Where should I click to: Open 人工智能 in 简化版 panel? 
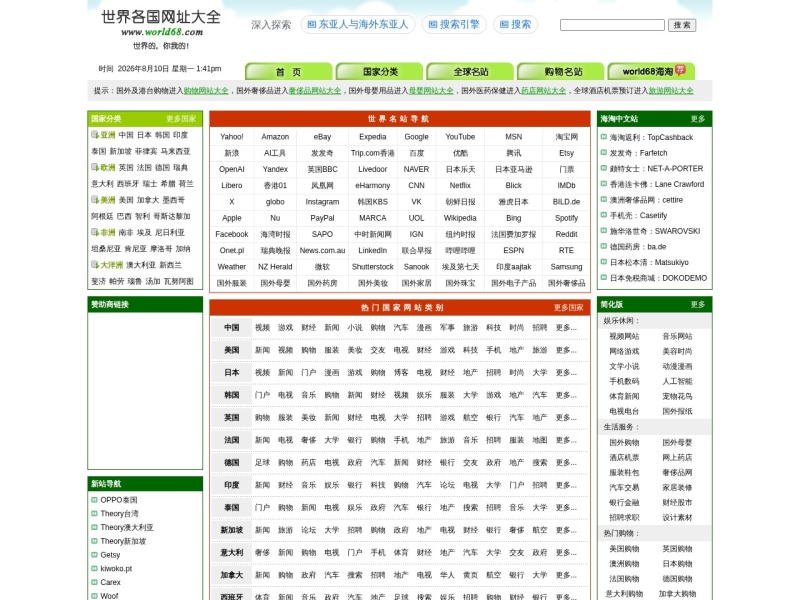point(677,381)
